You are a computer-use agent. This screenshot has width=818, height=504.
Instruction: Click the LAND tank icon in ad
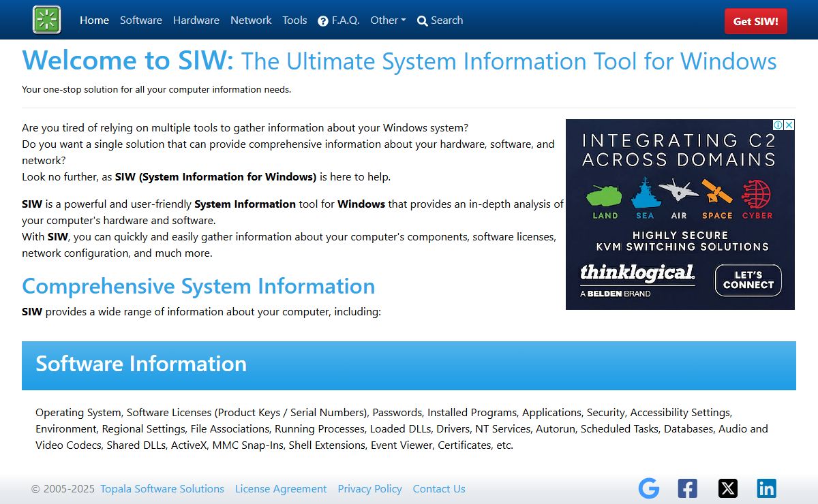(605, 197)
